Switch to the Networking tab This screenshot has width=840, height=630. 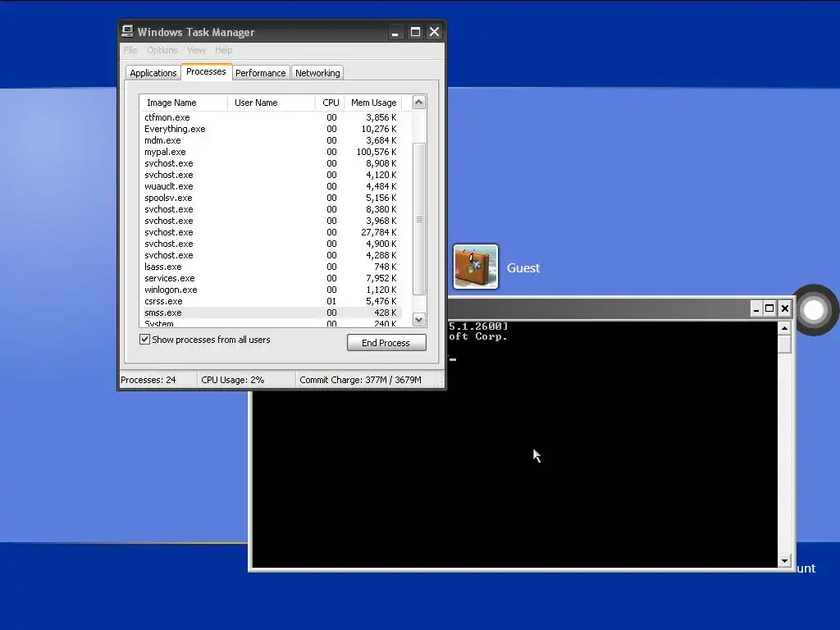(x=317, y=73)
